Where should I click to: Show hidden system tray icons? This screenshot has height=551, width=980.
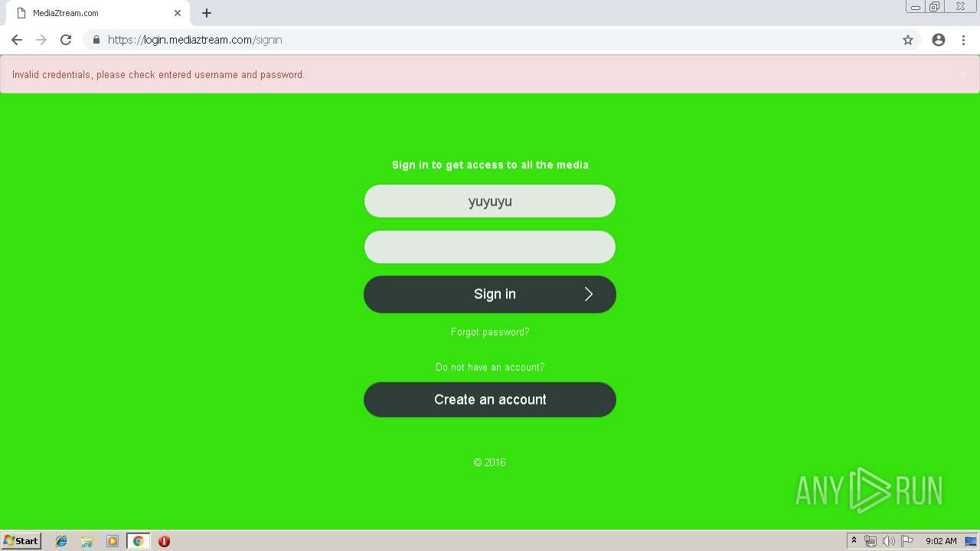point(854,541)
